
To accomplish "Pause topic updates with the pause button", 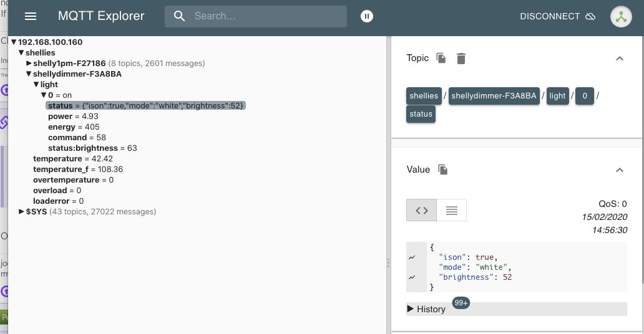I will coord(367,16).
